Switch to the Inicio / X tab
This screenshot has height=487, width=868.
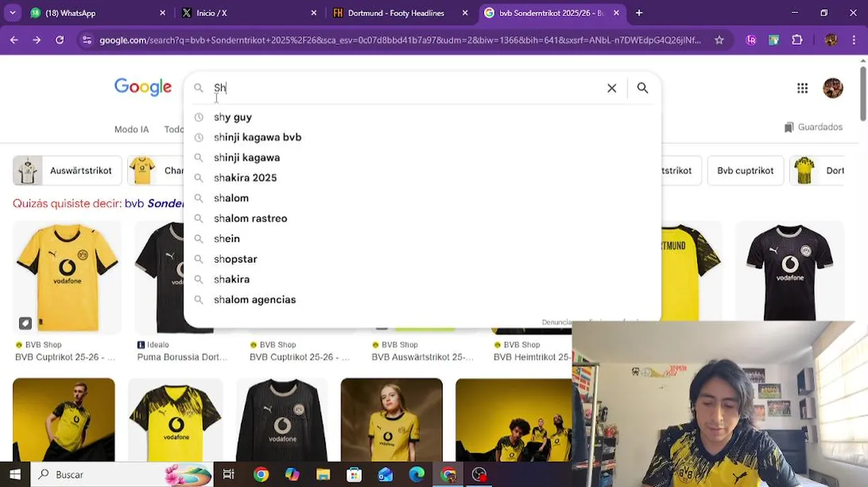coord(248,13)
